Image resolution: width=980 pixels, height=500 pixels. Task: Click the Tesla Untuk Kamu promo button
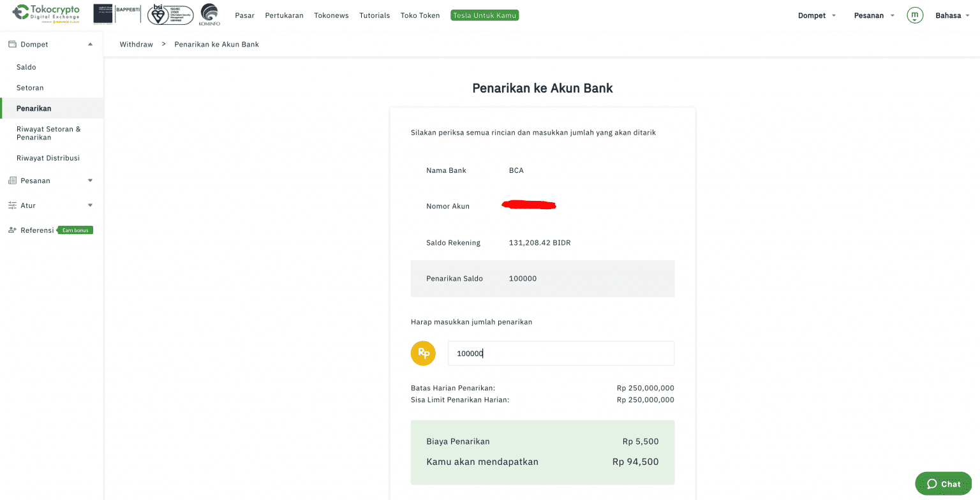pyautogui.click(x=485, y=15)
